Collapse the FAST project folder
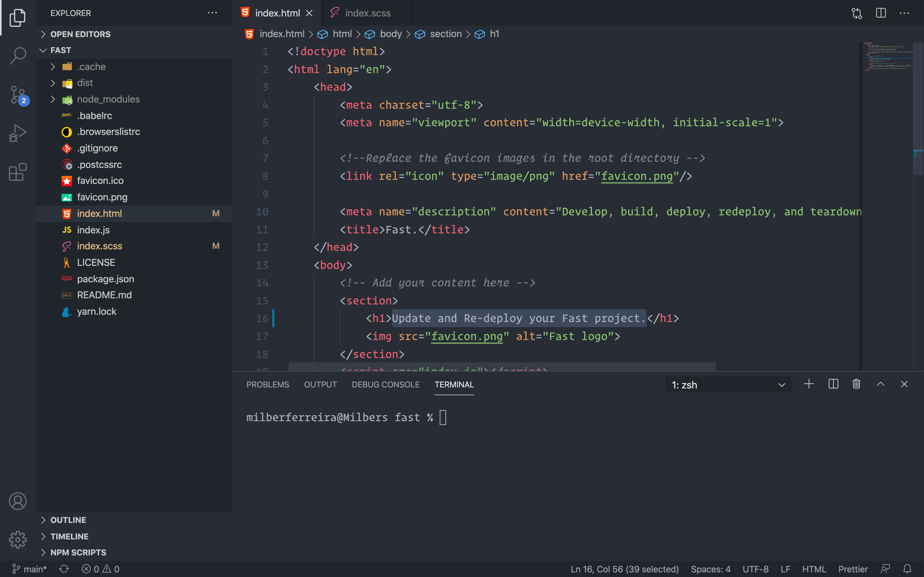Viewport: 924px width, 577px height. [60, 50]
